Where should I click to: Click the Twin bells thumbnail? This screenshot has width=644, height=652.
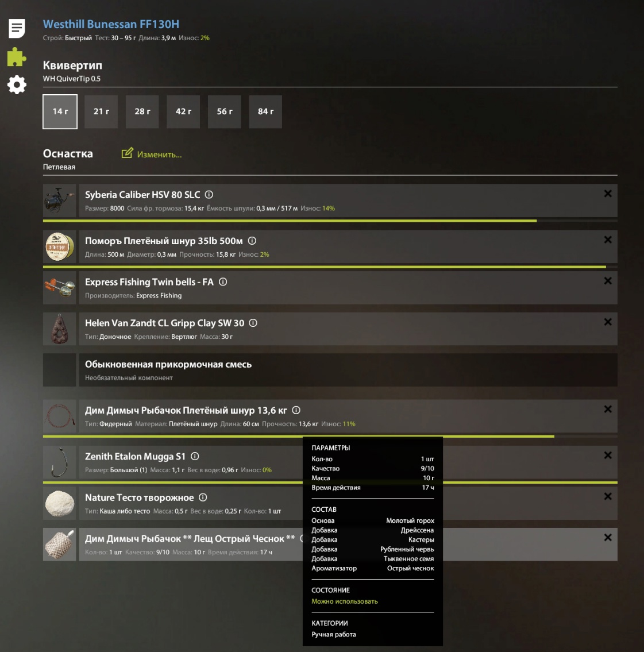pos(59,288)
